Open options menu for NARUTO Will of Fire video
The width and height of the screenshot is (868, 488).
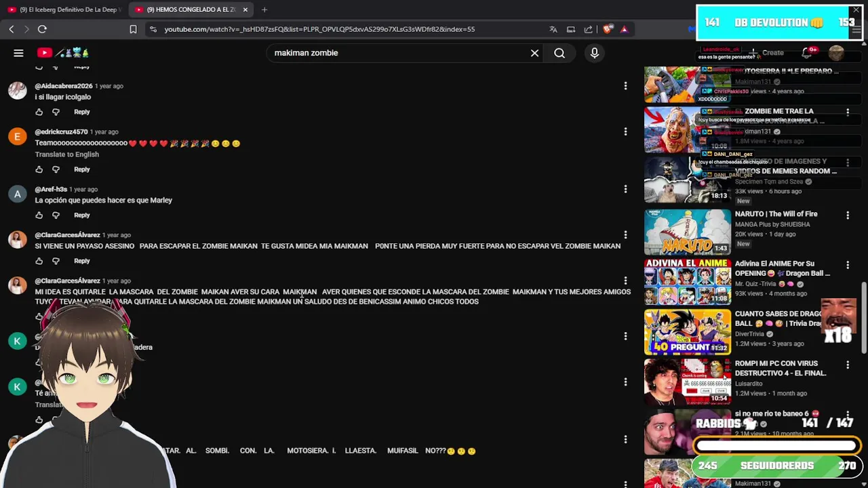848,216
